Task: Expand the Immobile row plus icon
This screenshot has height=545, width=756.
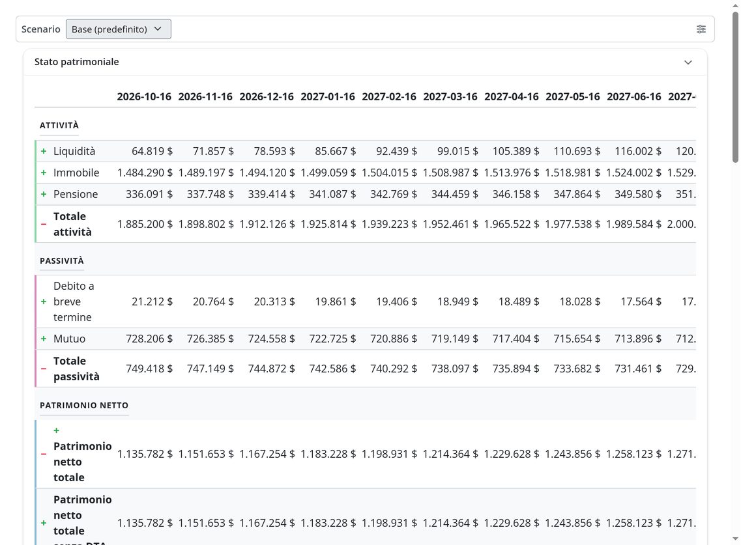Action: pyautogui.click(x=44, y=173)
